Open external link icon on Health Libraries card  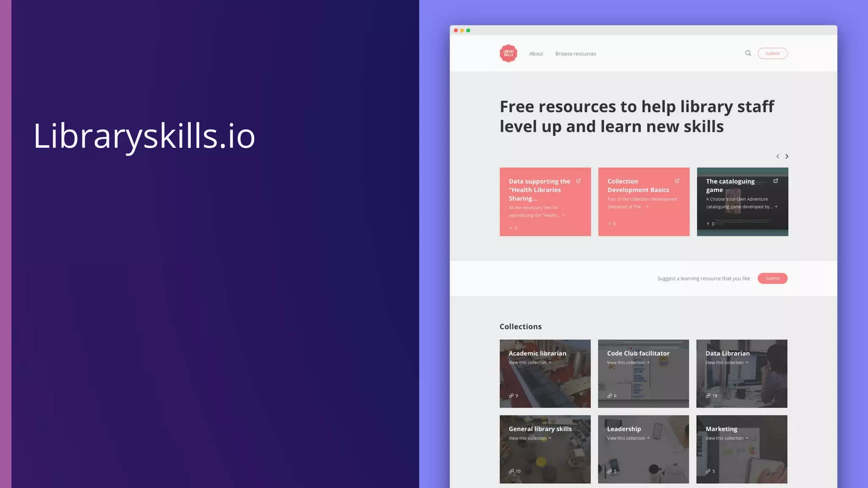pyautogui.click(x=579, y=181)
